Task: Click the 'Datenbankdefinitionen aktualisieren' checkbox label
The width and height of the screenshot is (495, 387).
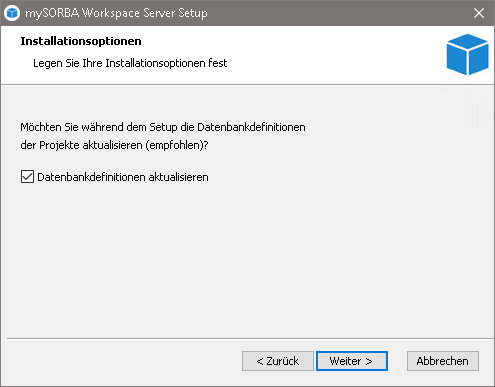Action: click(x=123, y=177)
